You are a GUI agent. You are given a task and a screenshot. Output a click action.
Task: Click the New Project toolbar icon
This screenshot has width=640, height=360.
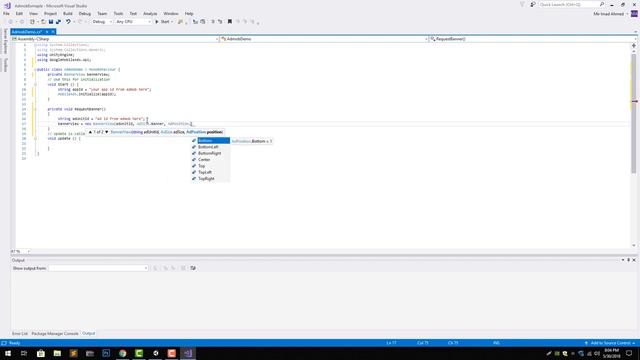32,22
